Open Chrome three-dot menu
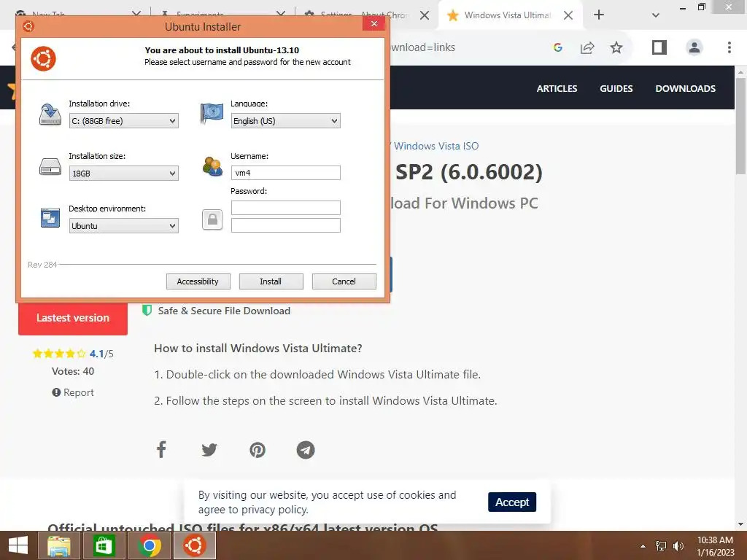Screen dimensions: 747x560 click(x=729, y=47)
